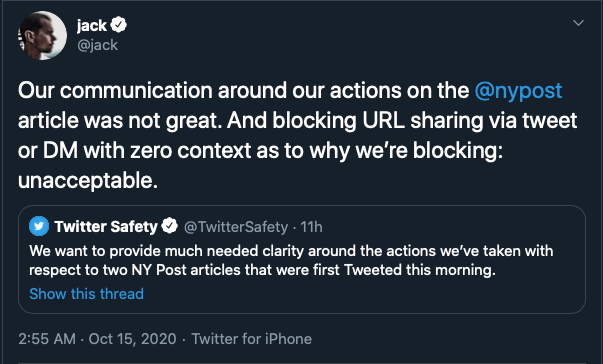603x364 pixels.
Task: Click the first line of quoted tweet text
Action: pos(291,251)
